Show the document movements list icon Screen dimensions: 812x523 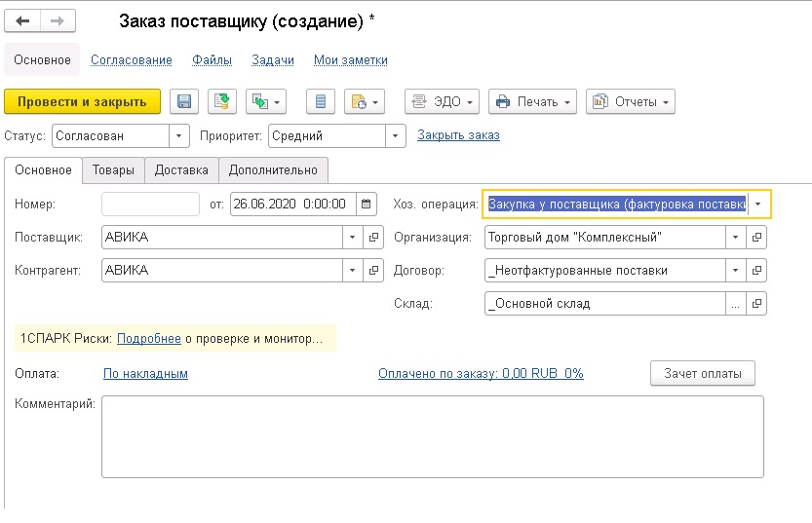point(321,101)
